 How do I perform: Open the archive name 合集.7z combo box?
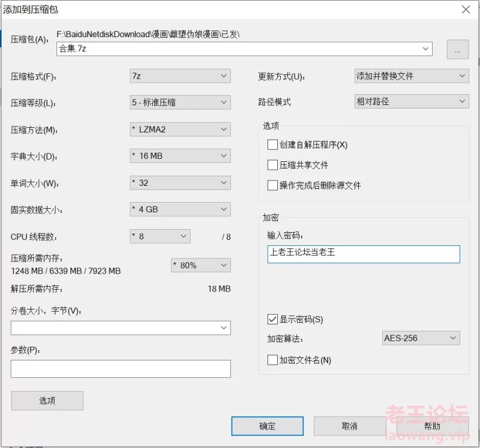pyautogui.click(x=244, y=49)
